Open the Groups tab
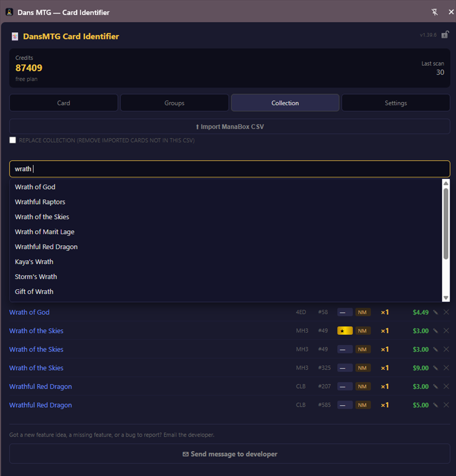 point(174,103)
